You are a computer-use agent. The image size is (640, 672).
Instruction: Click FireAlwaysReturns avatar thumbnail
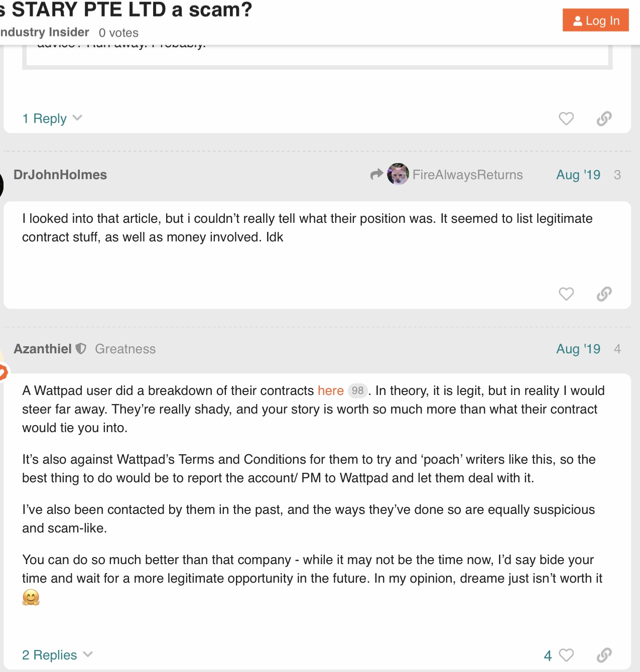point(398,175)
